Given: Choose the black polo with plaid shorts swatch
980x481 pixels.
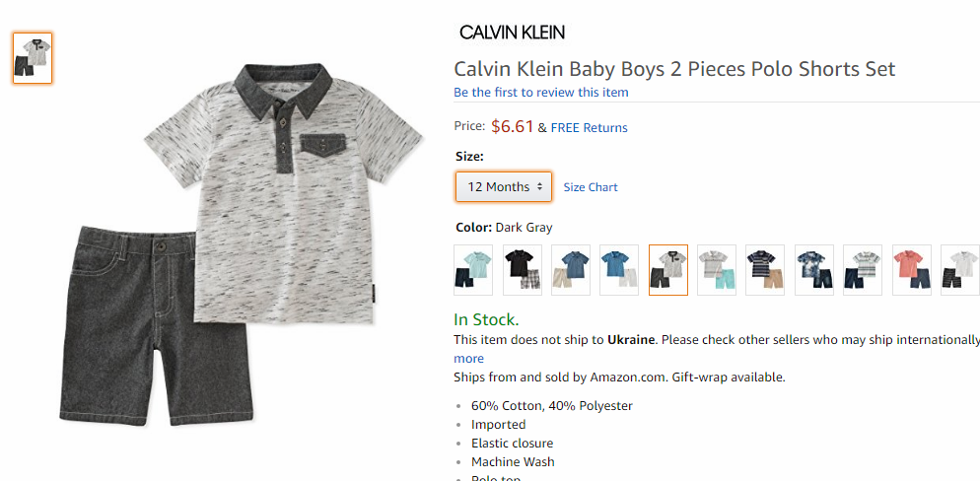Looking at the screenshot, I should coord(522,270).
